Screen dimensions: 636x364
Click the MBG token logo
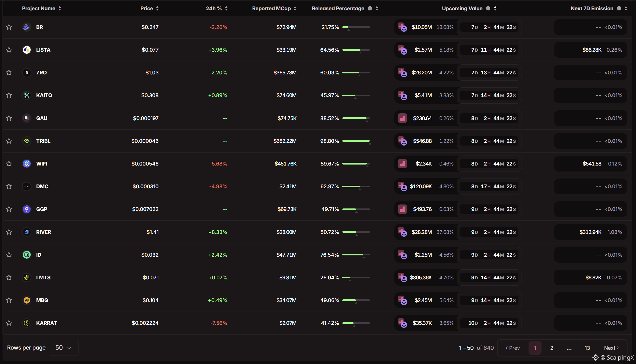(26, 300)
